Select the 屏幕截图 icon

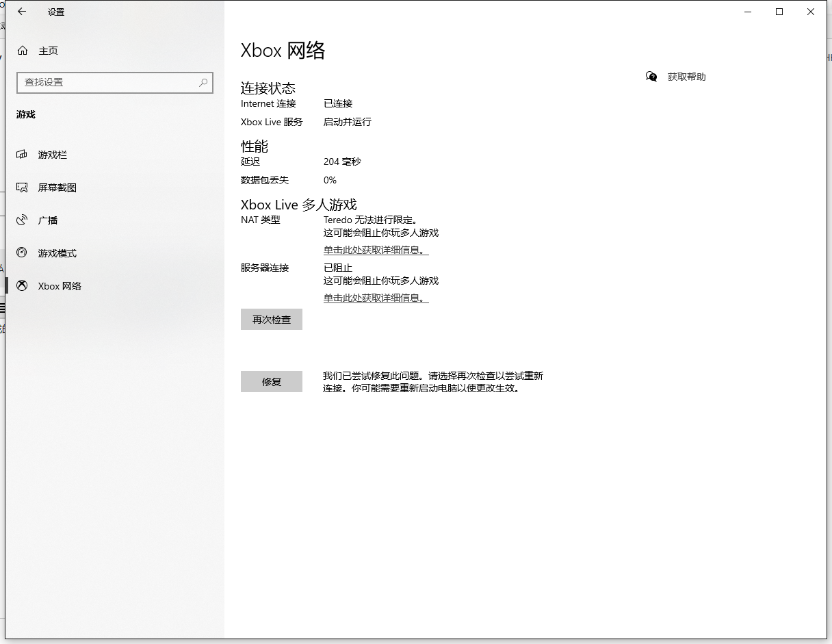pos(22,188)
